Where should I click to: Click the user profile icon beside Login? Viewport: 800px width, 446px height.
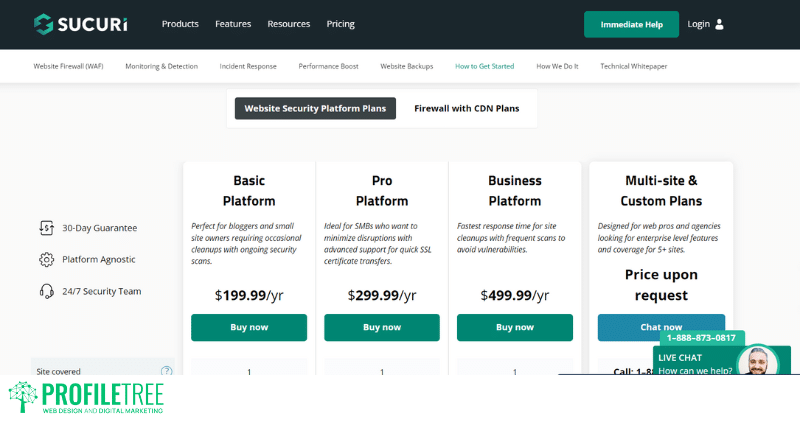[x=719, y=24]
